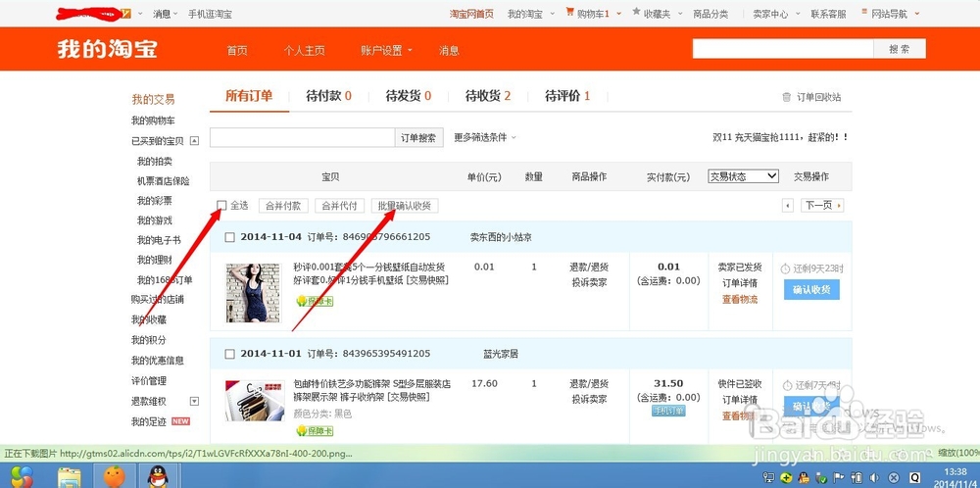Screen dimensions: 980x488
Task: Switch to the 待收货 tab
Action: (488, 96)
